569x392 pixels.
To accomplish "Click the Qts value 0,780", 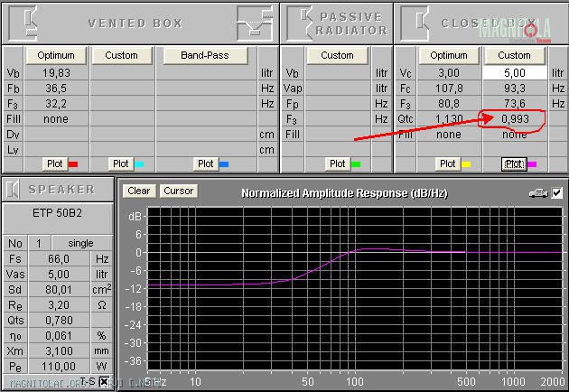I will click(59, 321).
